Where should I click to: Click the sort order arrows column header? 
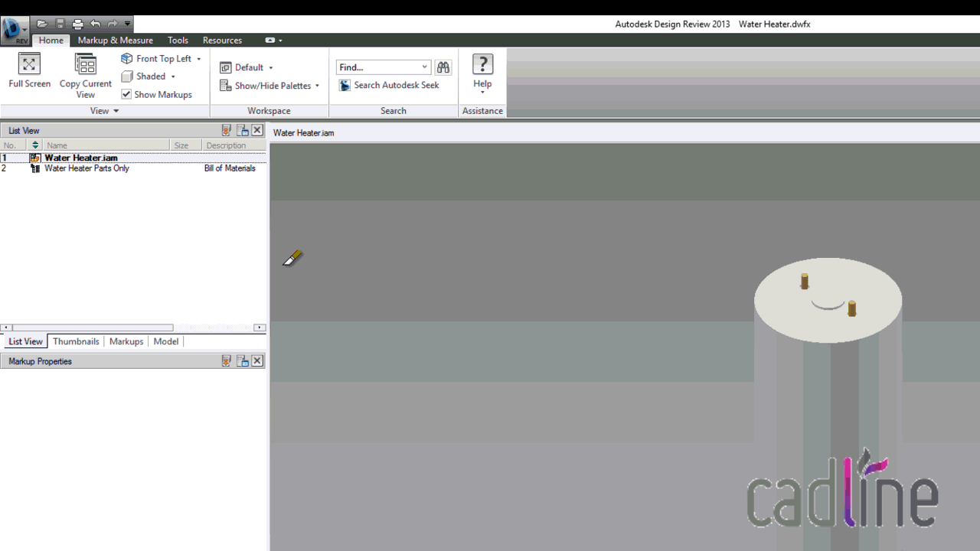pos(35,145)
